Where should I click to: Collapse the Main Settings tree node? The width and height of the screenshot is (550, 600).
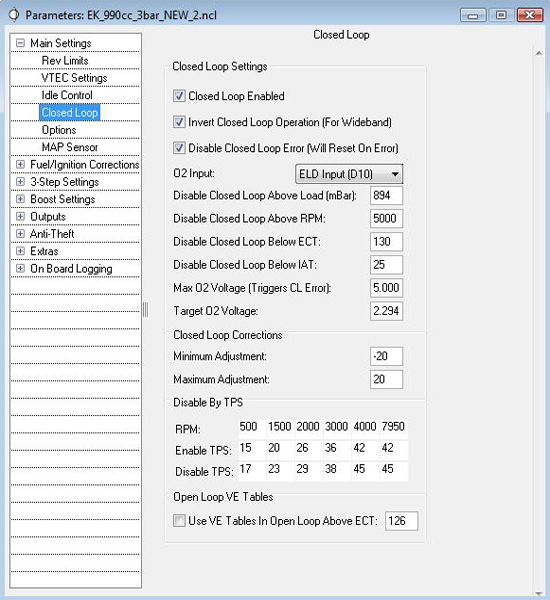click(x=20, y=43)
